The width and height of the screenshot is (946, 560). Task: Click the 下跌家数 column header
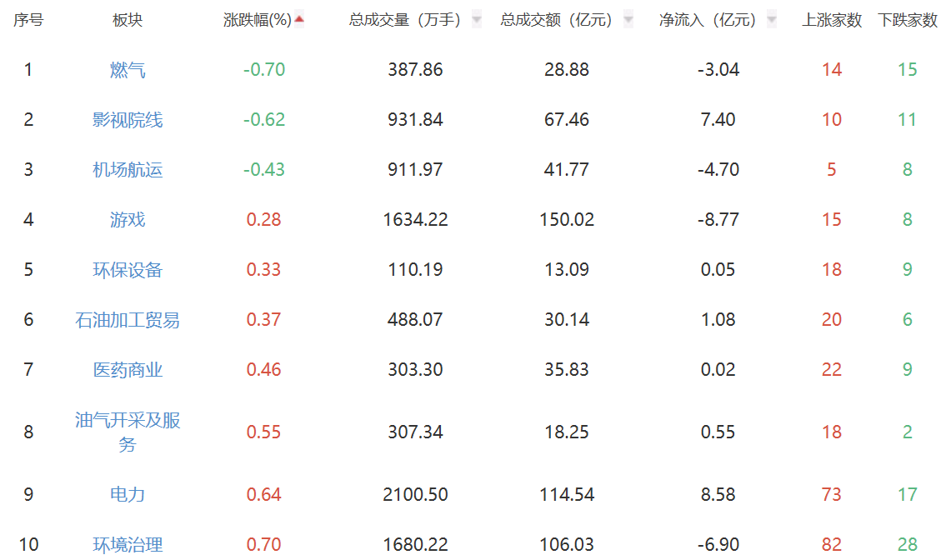[908, 20]
